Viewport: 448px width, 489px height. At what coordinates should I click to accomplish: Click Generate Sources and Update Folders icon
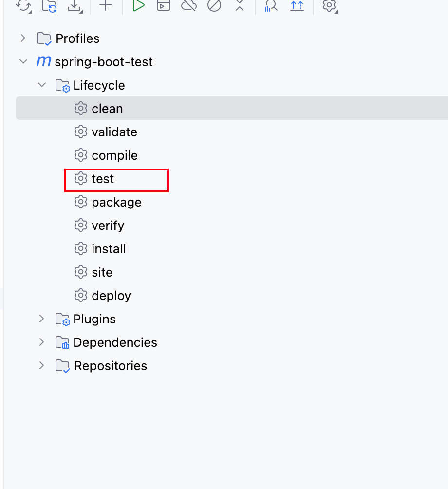tap(49, 5)
